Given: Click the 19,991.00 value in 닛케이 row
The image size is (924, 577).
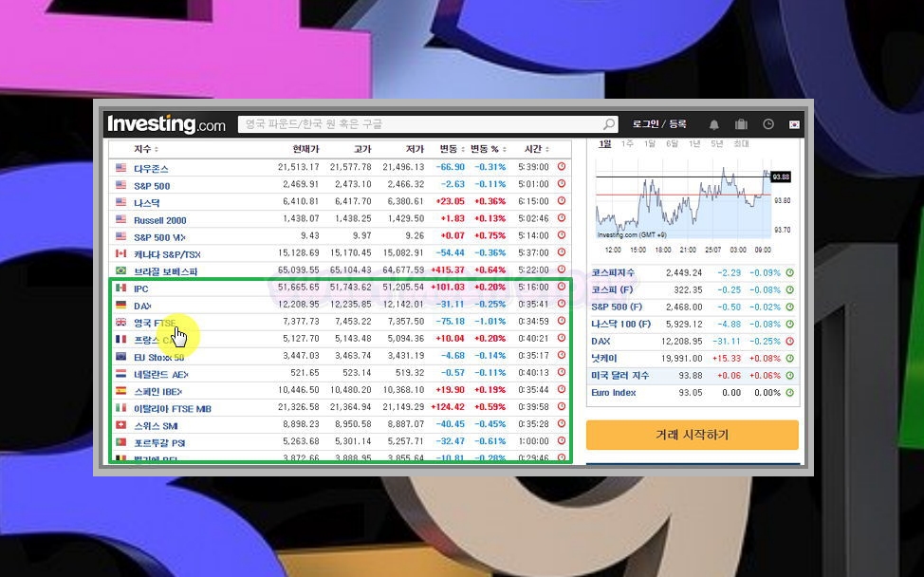Looking at the screenshot, I should coord(682,359).
